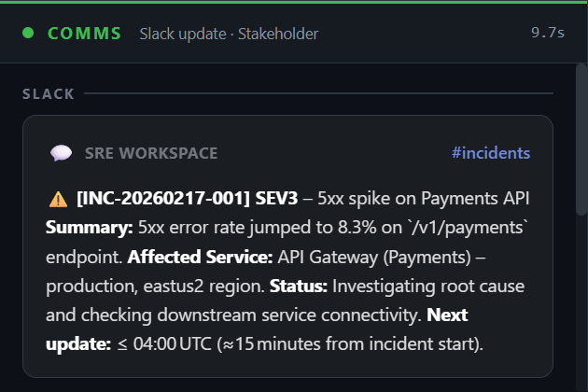Collapse the SLACK section header
Screen dimensions: 588x392
coord(49,93)
